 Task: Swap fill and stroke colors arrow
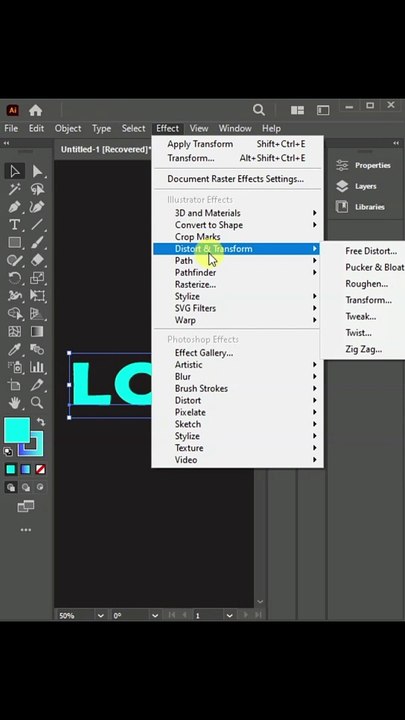tap(40, 422)
